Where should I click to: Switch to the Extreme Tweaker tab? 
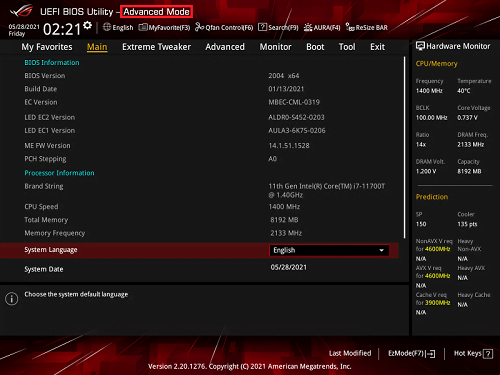pyautogui.click(x=156, y=47)
